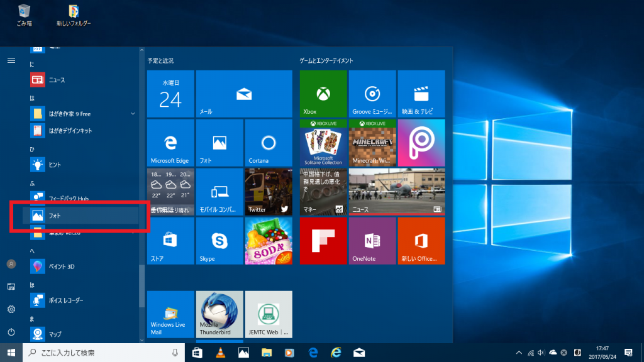
Task: Open the Xbox tile
Action: point(323,94)
